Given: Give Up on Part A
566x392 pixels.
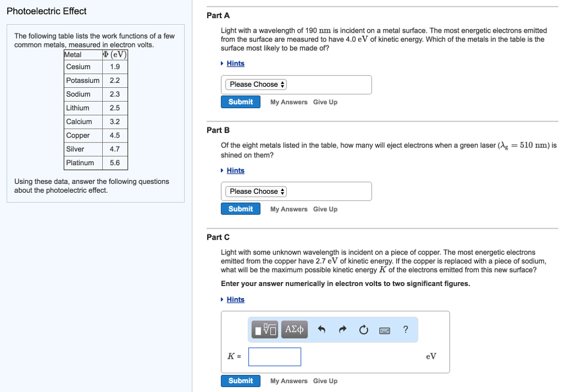Looking at the screenshot, I should coord(325,102).
